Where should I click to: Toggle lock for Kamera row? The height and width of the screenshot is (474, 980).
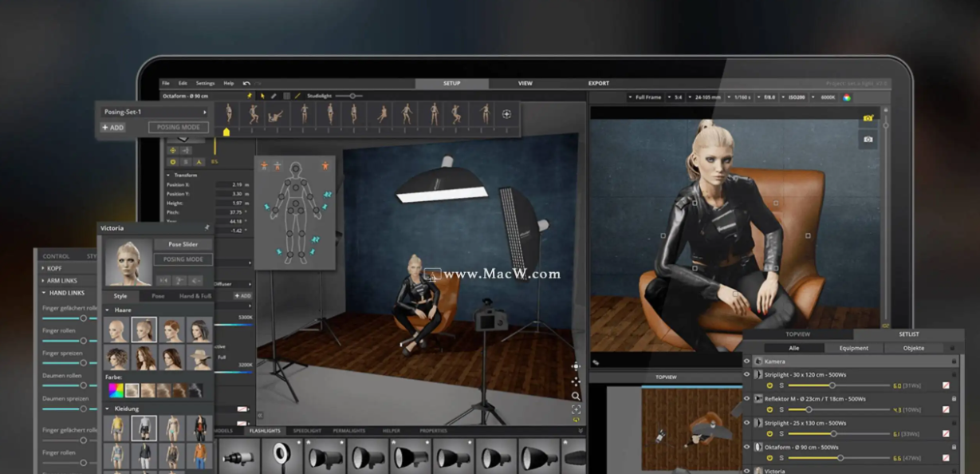click(954, 361)
